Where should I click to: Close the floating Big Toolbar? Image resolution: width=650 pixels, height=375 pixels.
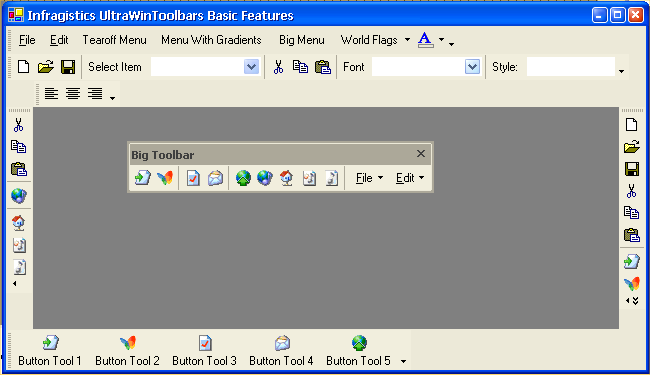pos(421,154)
